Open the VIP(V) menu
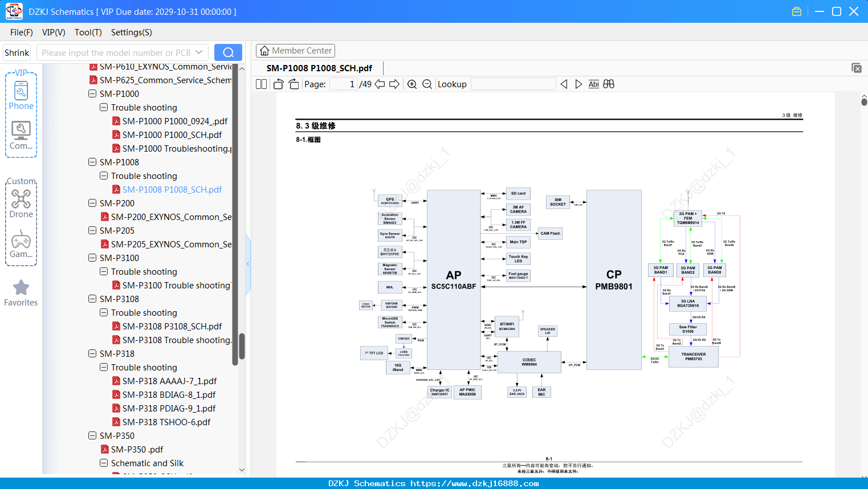This screenshot has width=868, height=489. tap(54, 32)
